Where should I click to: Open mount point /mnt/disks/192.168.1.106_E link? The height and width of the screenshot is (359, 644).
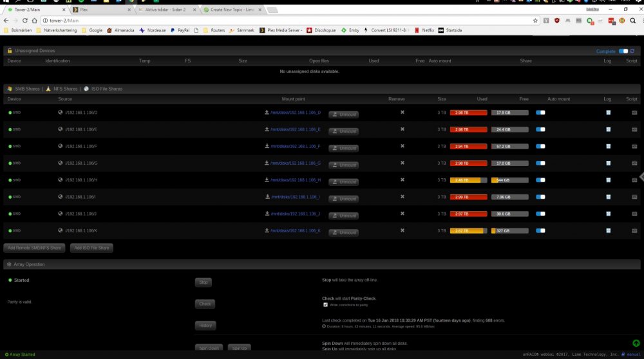pyautogui.click(x=296, y=129)
